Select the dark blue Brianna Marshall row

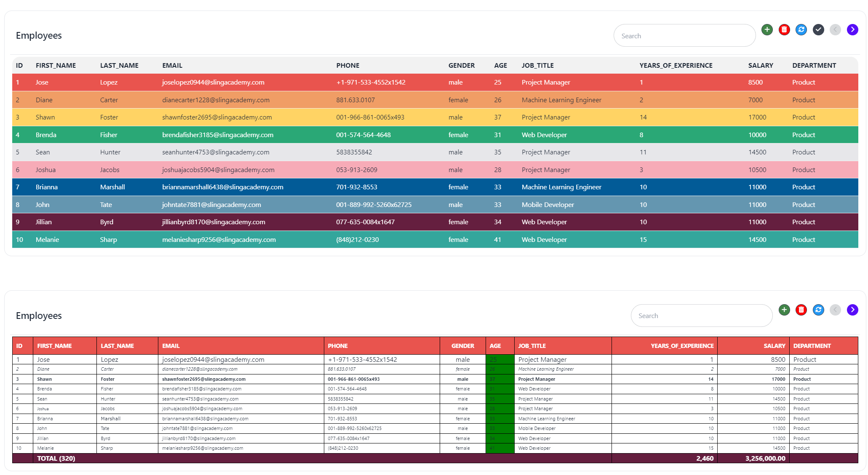click(435, 187)
